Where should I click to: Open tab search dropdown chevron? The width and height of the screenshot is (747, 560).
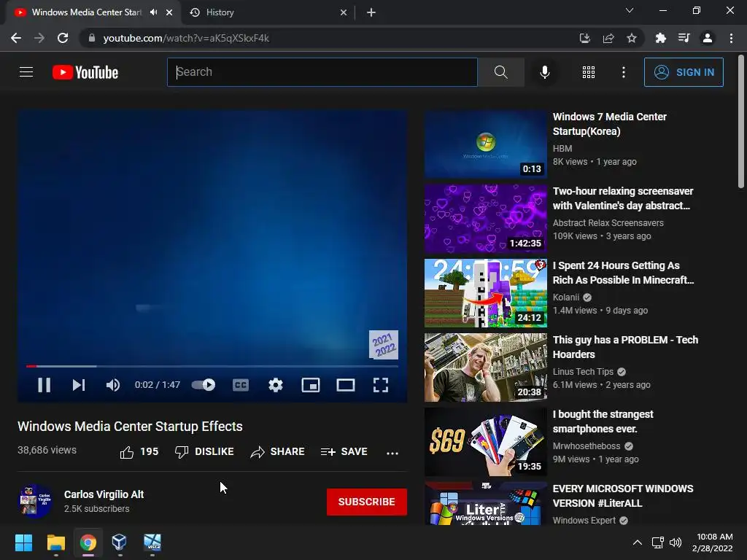click(630, 10)
